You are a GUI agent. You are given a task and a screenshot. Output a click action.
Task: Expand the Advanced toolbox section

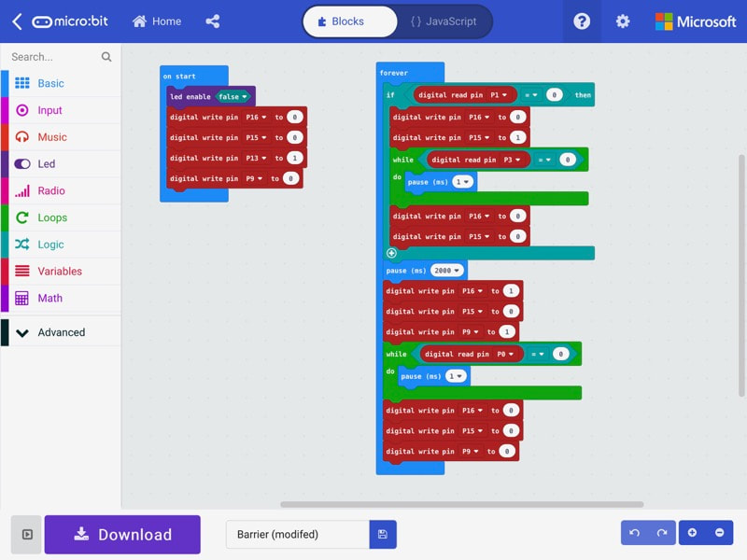(x=61, y=332)
